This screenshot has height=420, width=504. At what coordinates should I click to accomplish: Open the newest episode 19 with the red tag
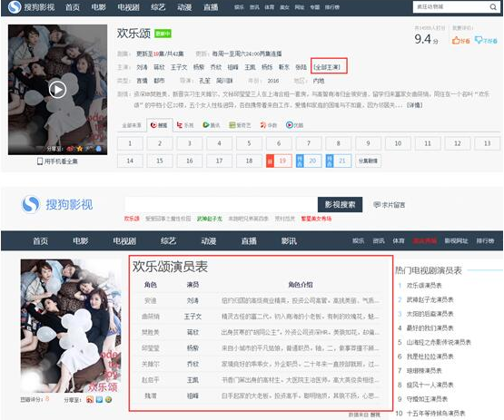click(x=279, y=161)
